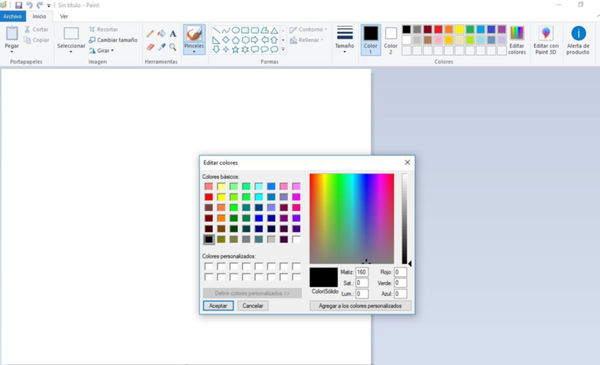This screenshot has height=365, width=600.
Task: Click the Tamaño line thickness icon
Action: pyautogui.click(x=345, y=33)
